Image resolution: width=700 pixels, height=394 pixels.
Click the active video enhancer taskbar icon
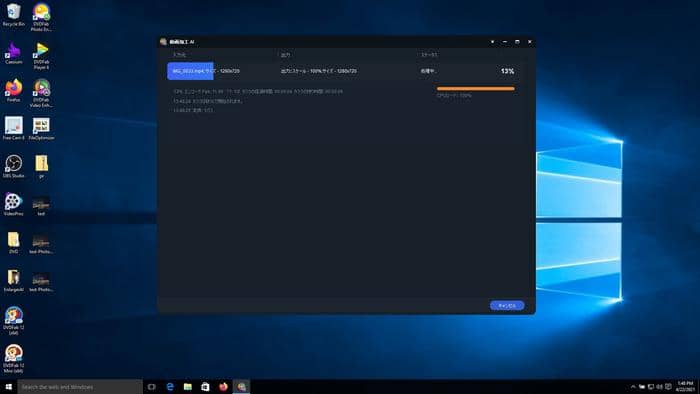coord(241,387)
